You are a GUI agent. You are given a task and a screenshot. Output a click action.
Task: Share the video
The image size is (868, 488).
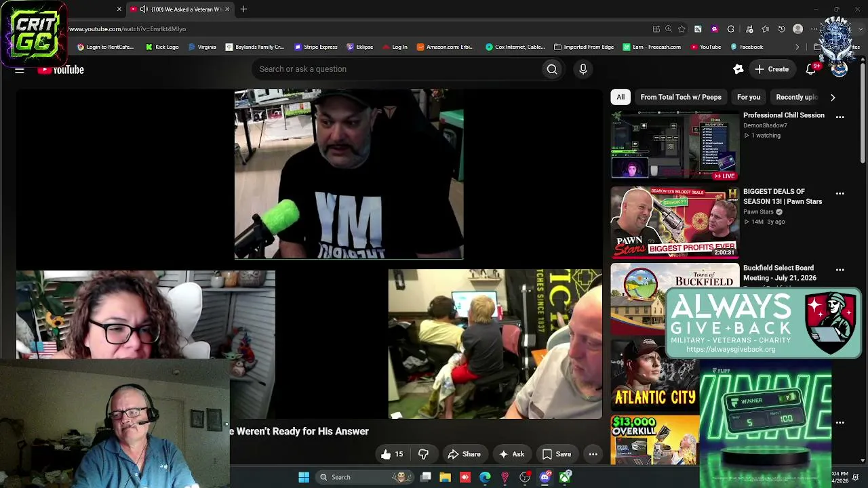(465, 454)
